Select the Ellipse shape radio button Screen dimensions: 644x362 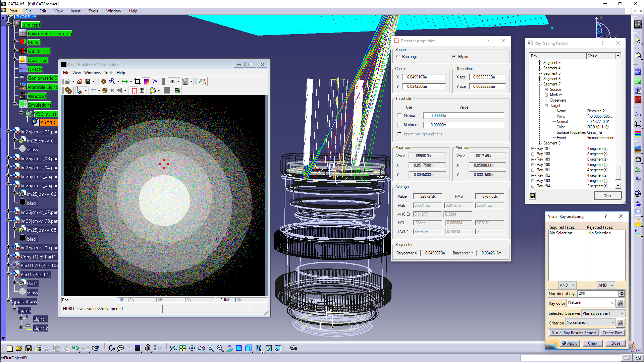click(454, 57)
